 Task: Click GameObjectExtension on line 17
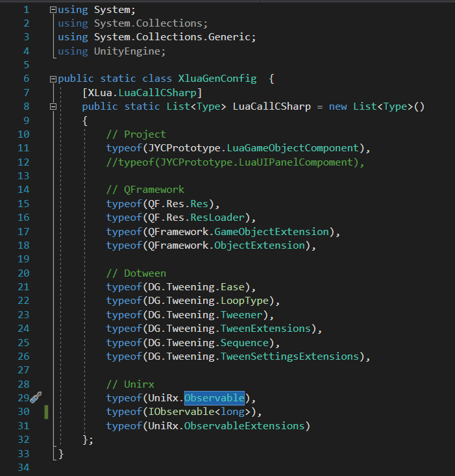271,232
